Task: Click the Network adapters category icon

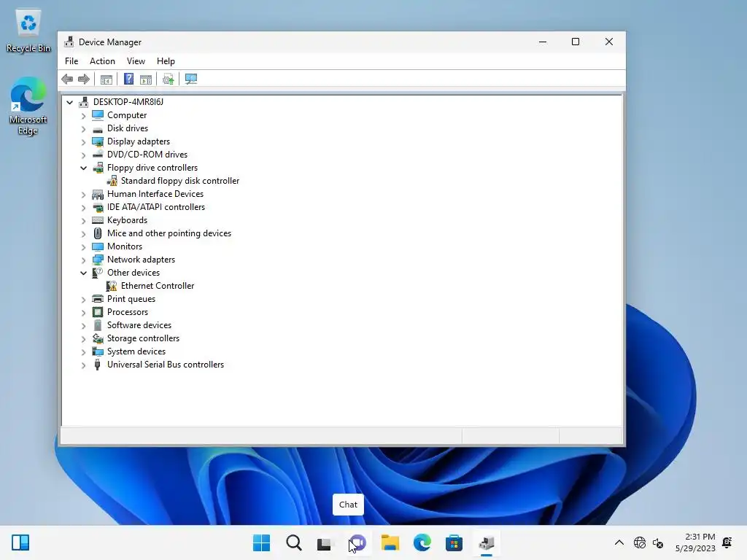Action: 98,260
